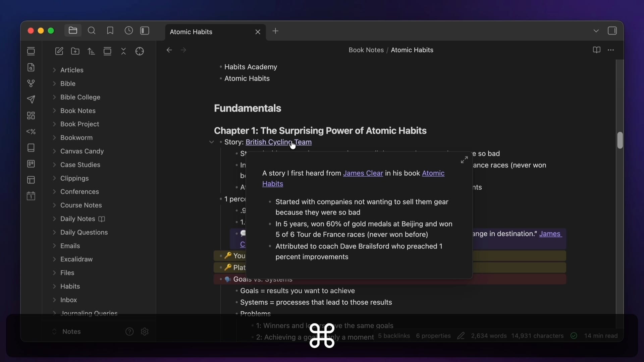The width and height of the screenshot is (644, 362).
Task: Open search in the sidebar
Action: tap(91, 31)
